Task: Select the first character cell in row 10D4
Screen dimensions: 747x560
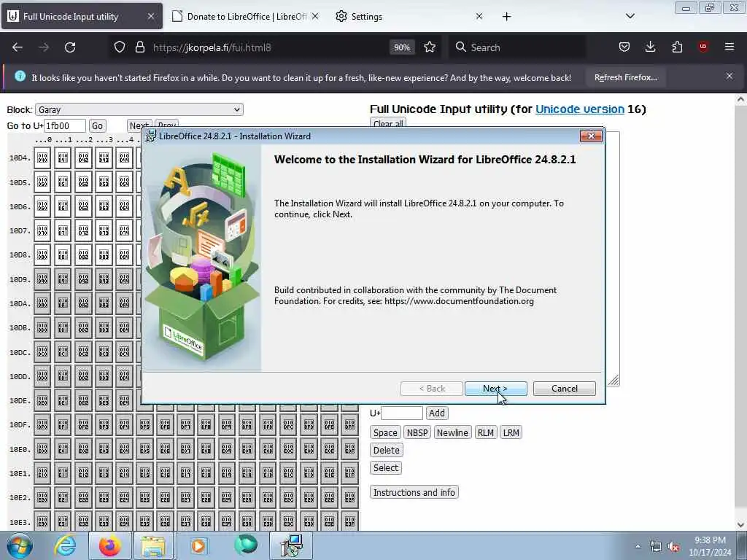Action: click(42, 157)
